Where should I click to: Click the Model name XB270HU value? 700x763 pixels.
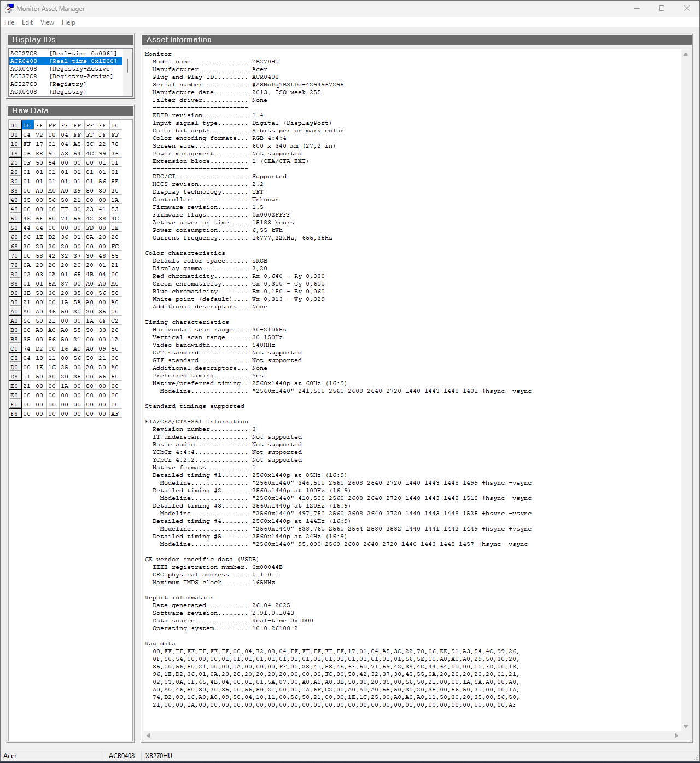265,62
